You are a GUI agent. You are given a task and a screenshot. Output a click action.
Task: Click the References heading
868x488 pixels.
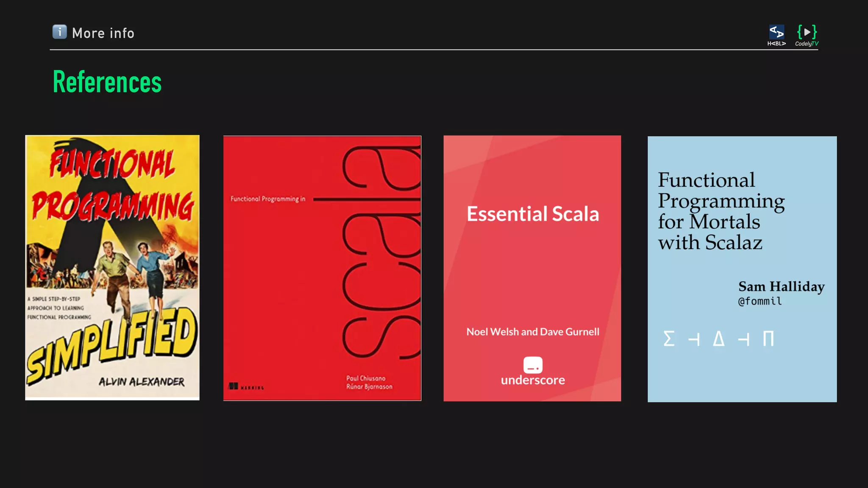point(107,82)
